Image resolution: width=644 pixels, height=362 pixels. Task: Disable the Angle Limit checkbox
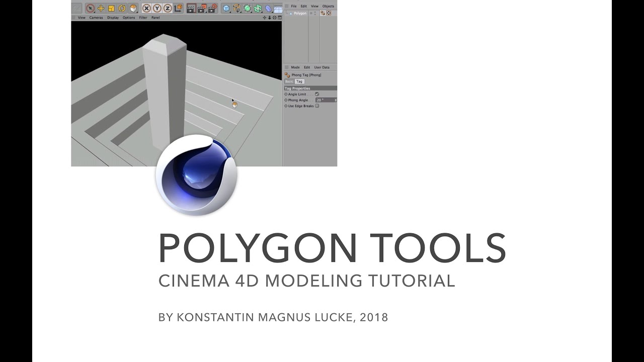click(x=317, y=94)
